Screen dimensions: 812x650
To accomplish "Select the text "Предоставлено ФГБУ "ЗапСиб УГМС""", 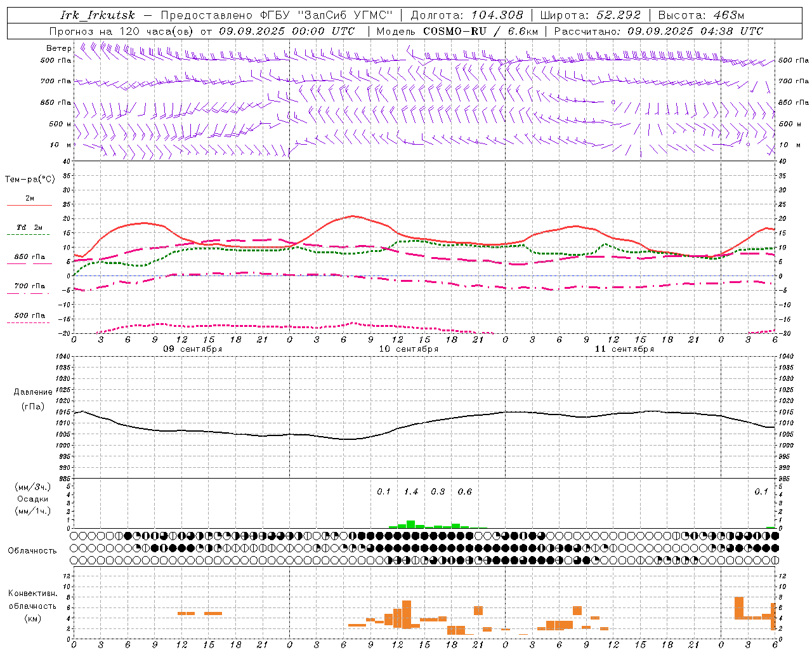I will click(277, 15).
